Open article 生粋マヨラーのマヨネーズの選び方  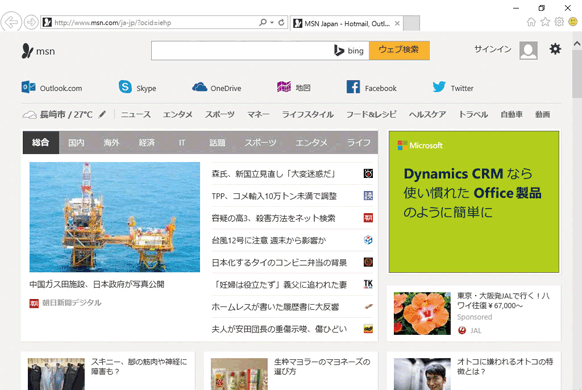pyautogui.click(x=322, y=366)
